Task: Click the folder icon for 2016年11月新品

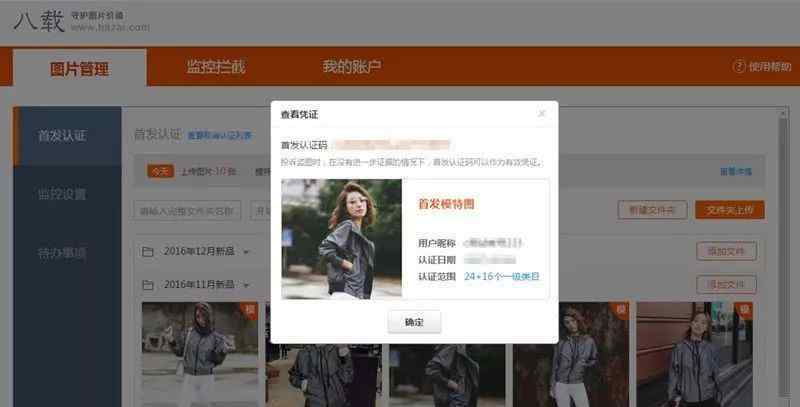Action: point(148,285)
